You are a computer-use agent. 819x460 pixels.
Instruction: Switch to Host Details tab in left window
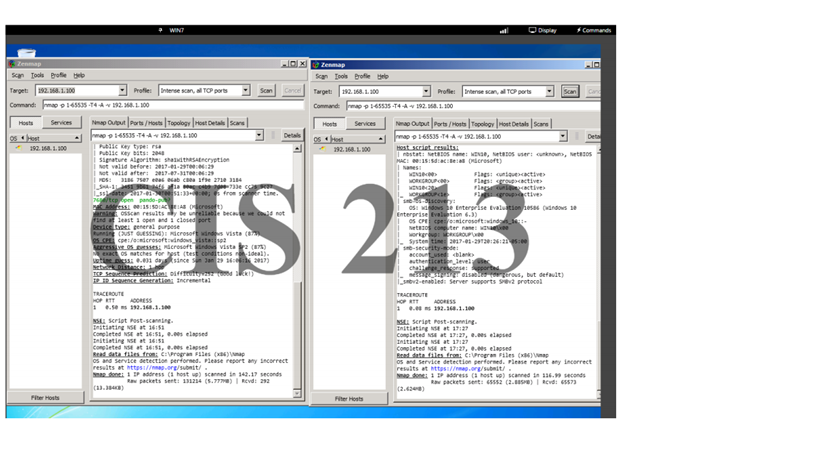(x=210, y=123)
